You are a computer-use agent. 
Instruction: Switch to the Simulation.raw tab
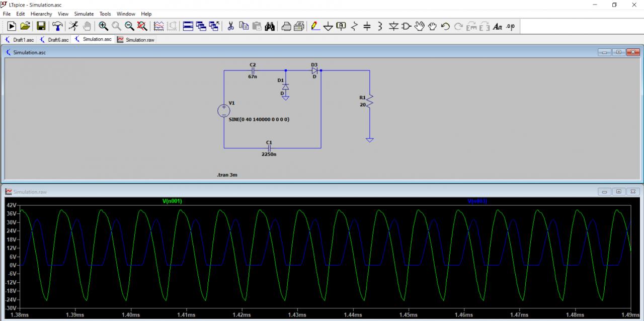tap(136, 40)
